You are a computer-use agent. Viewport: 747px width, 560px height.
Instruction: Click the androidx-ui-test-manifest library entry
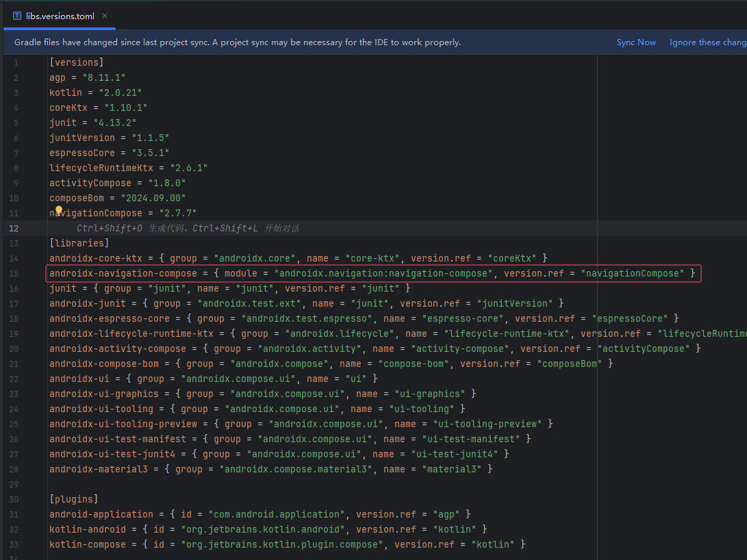tap(290, 440)
